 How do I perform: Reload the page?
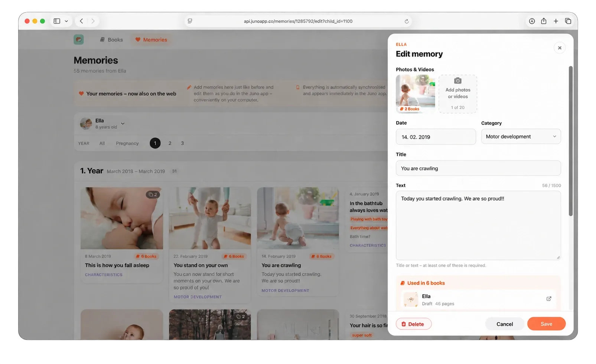point(407,21)
